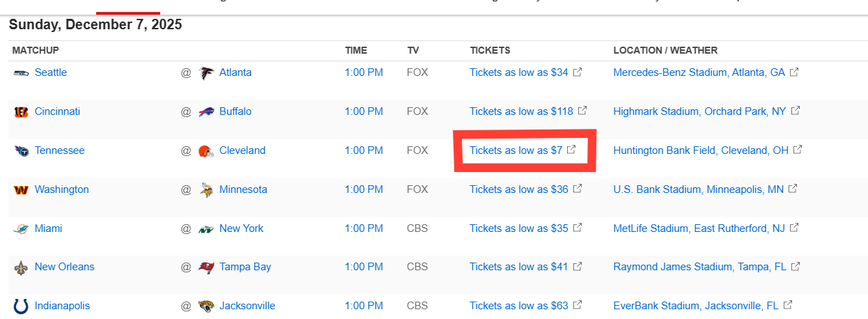
Task: Click the Seattle Seahawks team logo
Action: coord(21,72)
